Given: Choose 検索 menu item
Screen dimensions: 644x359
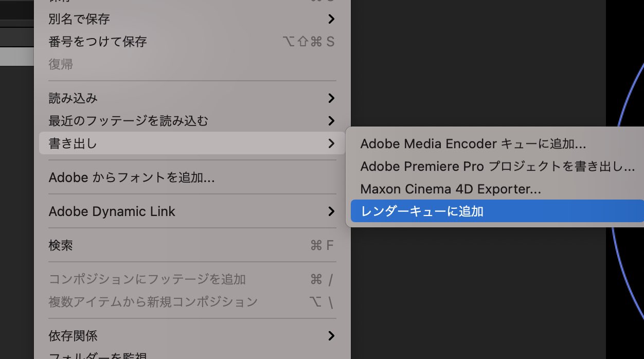Looking at the screenshot, I should coord(192,245).
